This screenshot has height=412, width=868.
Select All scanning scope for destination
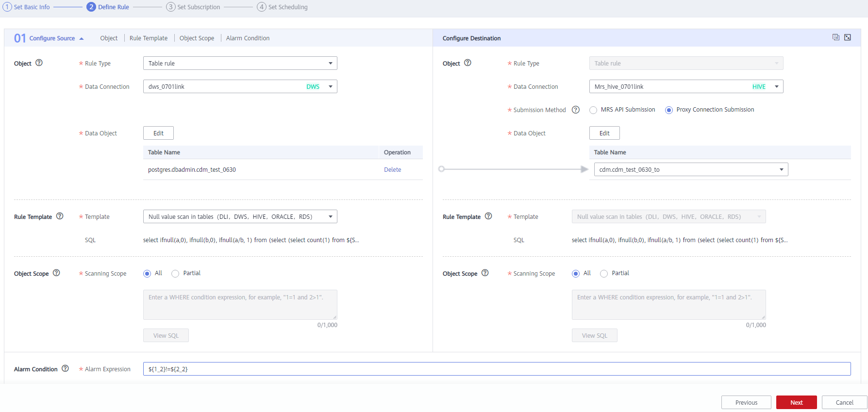point(576,274)
